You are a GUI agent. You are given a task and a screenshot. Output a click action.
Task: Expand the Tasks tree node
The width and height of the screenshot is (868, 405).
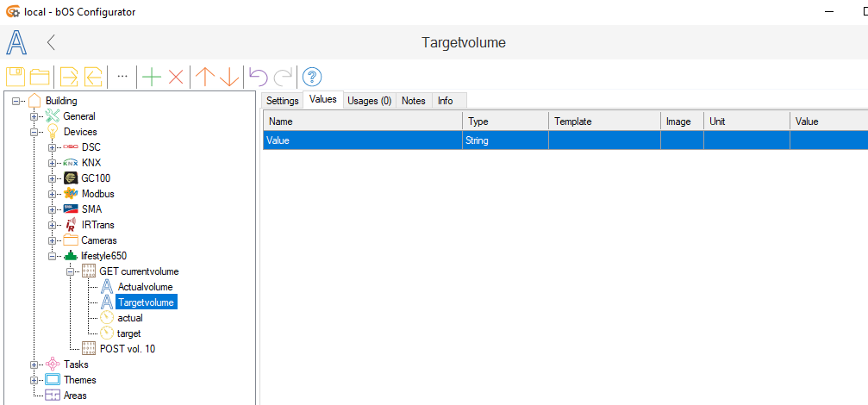coord(34,364)
